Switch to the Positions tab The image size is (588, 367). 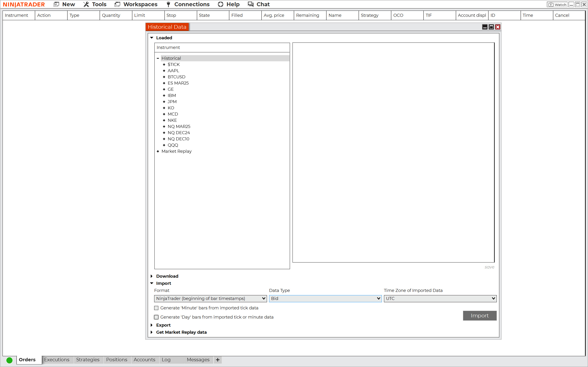[x=116, y=360]
